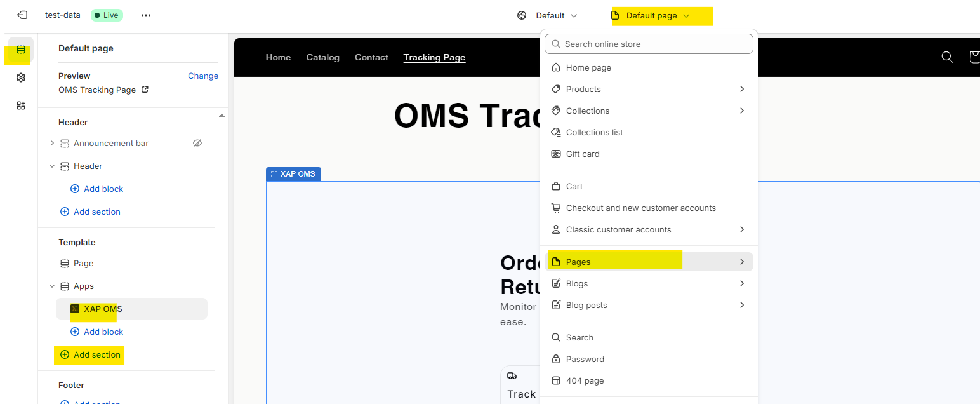Expand the Announcement bar tree item
This screenshot has height=404, width=980.
pos(52,143)
